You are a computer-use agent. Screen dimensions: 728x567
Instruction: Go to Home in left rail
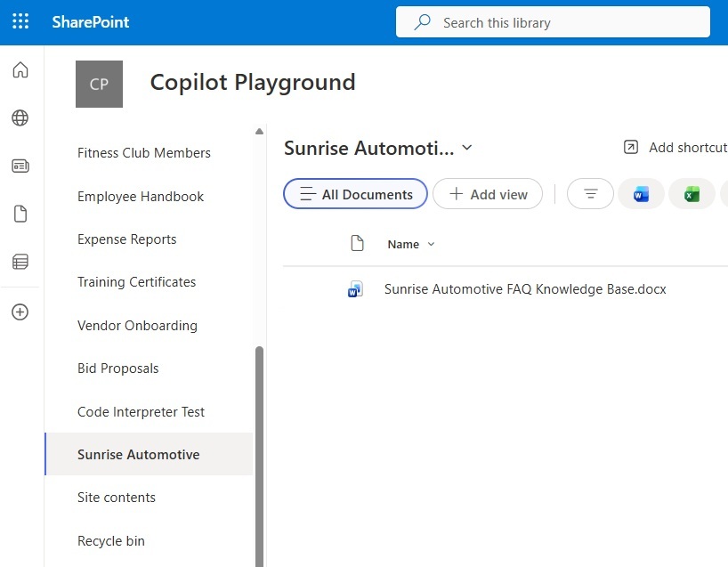click(x=20, y=70)
